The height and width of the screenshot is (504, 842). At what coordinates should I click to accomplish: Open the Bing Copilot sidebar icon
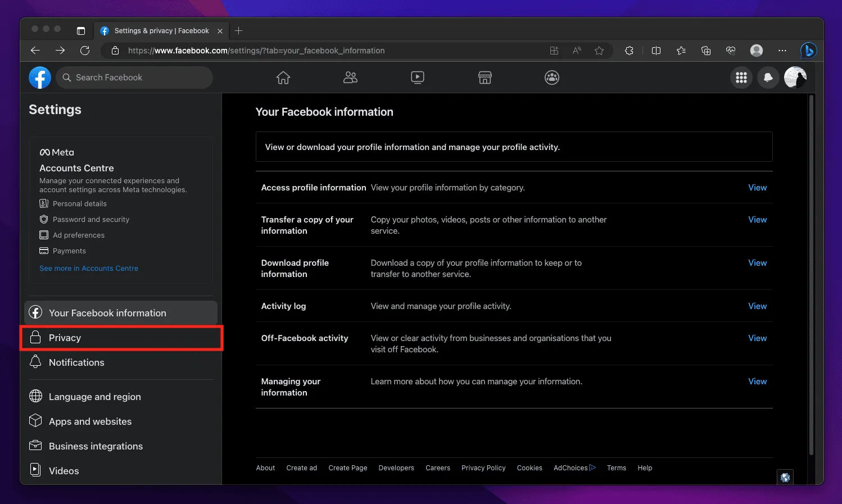[x=808, y=51]
